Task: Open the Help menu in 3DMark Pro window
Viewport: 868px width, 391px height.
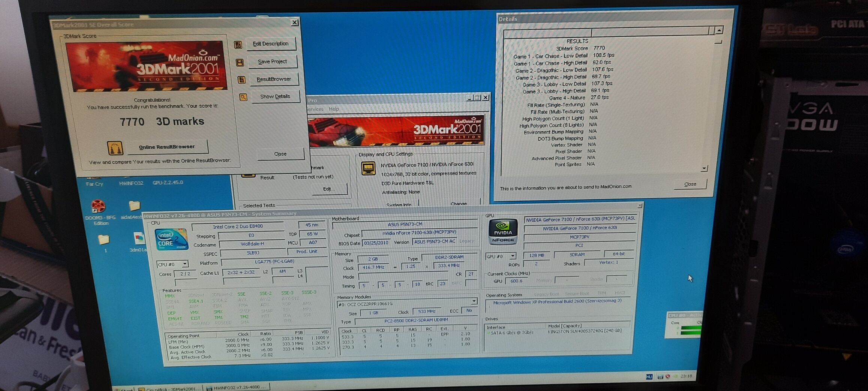Action: (x=334, y=109)
